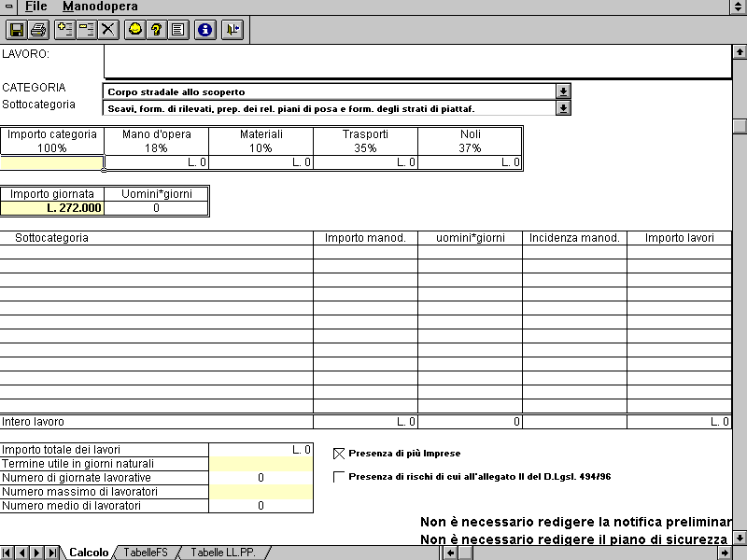Click the 'Non è necessario redigere la notifica' message
The height and width of the screenshot is (560, 747).
(576, 523)
